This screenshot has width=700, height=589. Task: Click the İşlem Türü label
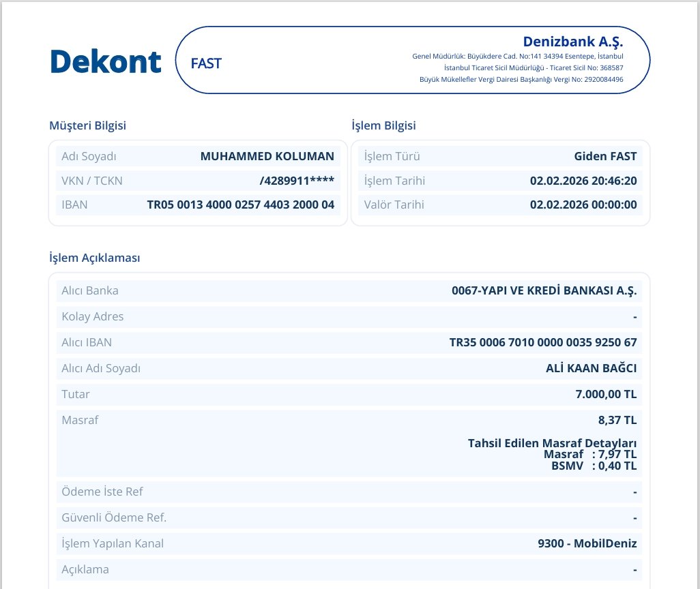coord(392,156)
